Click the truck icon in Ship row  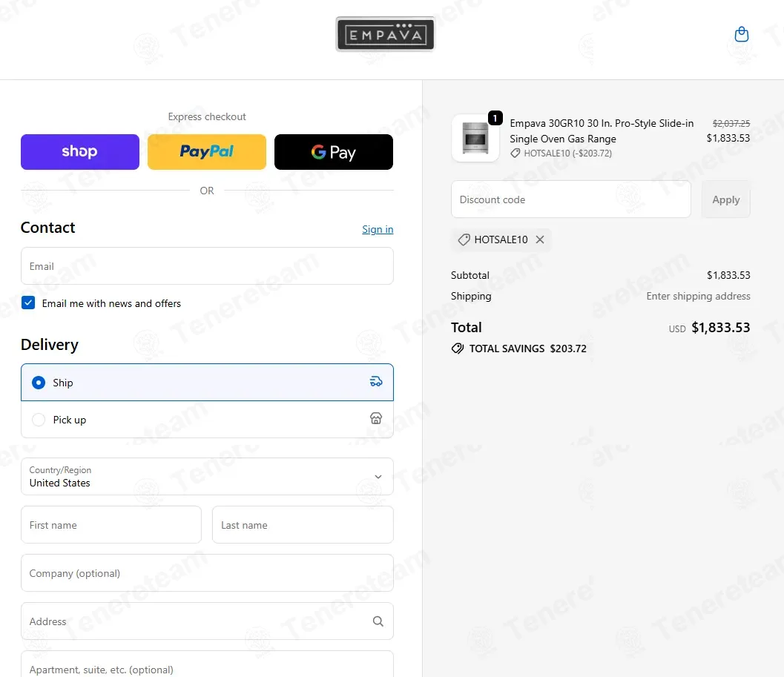coord(376,382)
